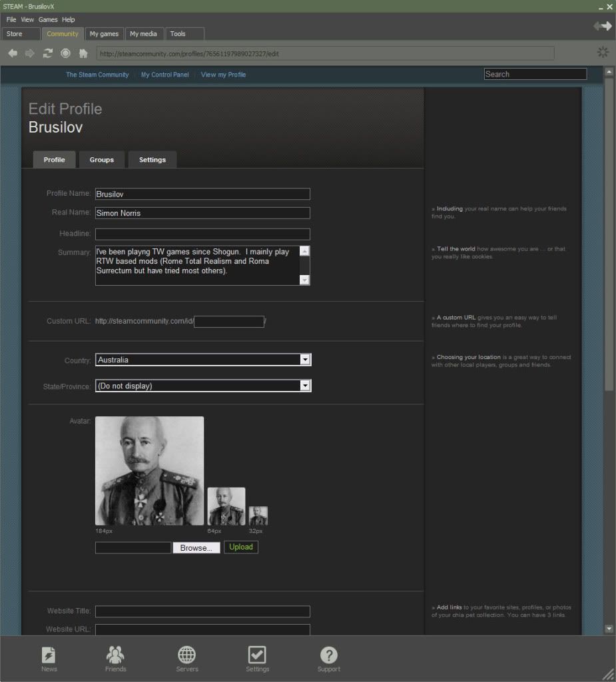616x682 pixels.
Task: Click the double-arrow icon in the menu bar
Action: pyautogui.click(x=603, y=26)
